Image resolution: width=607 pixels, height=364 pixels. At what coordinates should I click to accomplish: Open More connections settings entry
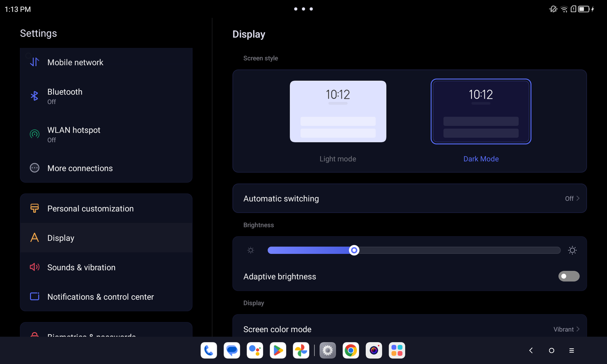tap(80, 168)
